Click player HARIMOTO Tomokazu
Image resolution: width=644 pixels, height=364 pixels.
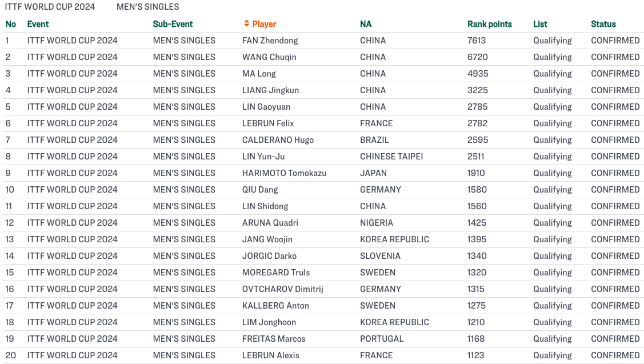[284, 173]
